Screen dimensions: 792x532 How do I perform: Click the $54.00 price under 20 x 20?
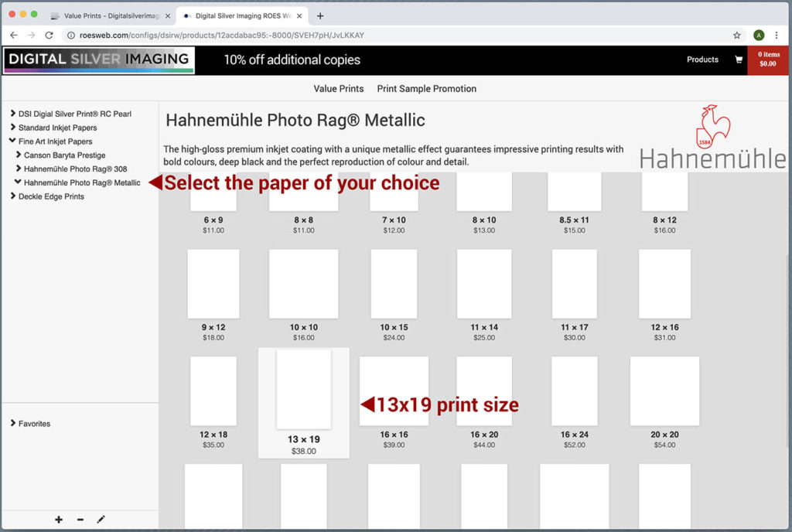coord(664,445)
